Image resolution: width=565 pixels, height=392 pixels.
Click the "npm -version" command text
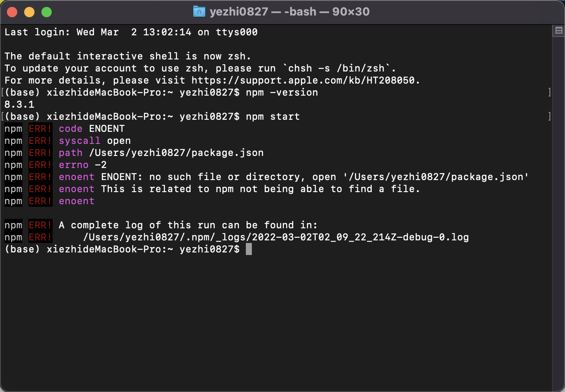(282, 92)
